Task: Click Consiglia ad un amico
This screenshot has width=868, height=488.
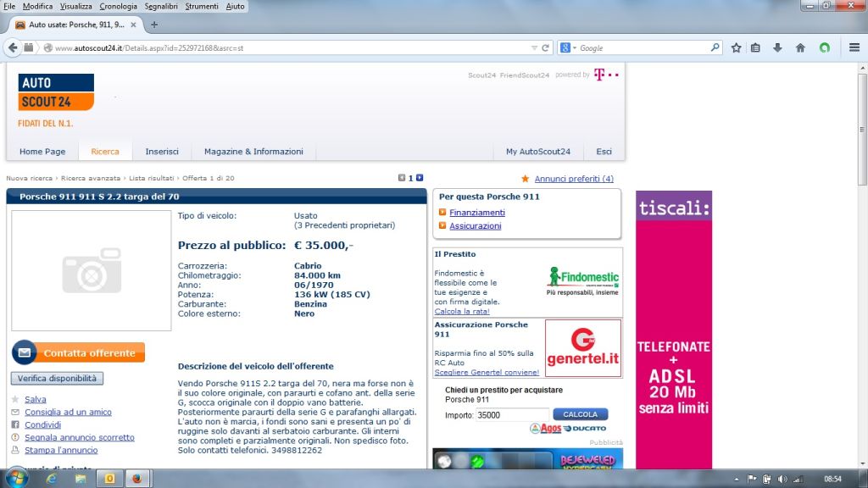Action: click(68, 413)
